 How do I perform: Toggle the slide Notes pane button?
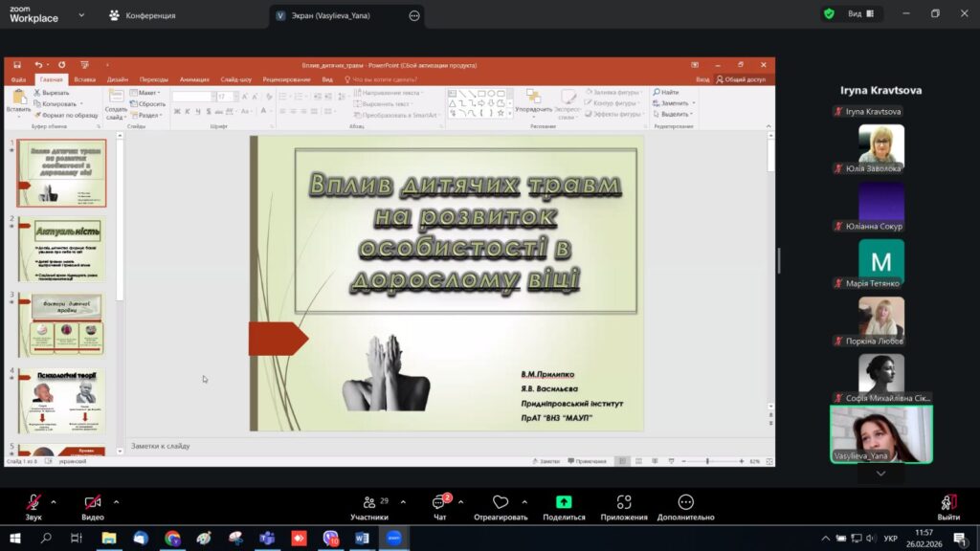click(x=546, y=461)
